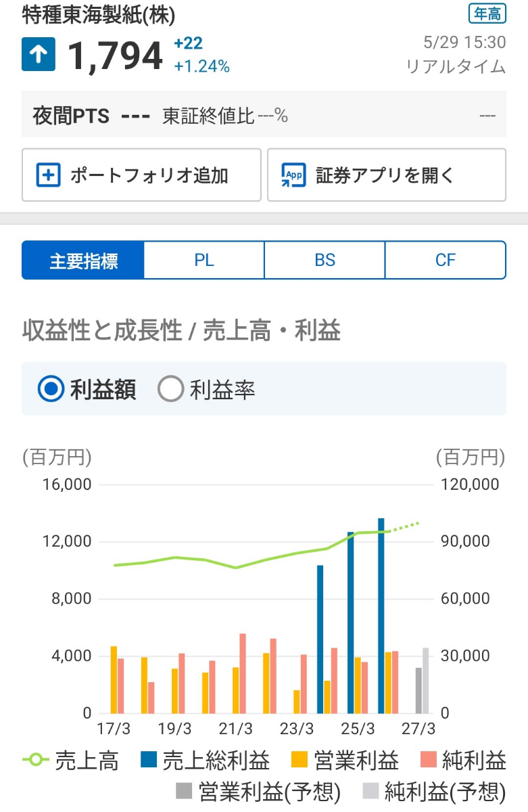The image size is (528, 812).
Task: Click the 売上総利益 blue legend swatch
Action: tap(149, 761)
